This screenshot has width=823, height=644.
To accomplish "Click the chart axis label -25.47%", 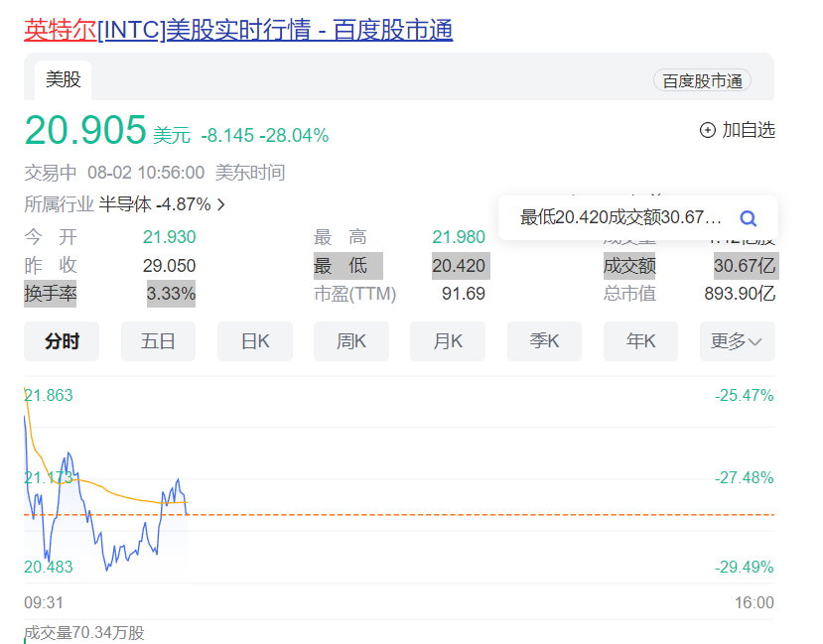I will click(x=745, y=395).
